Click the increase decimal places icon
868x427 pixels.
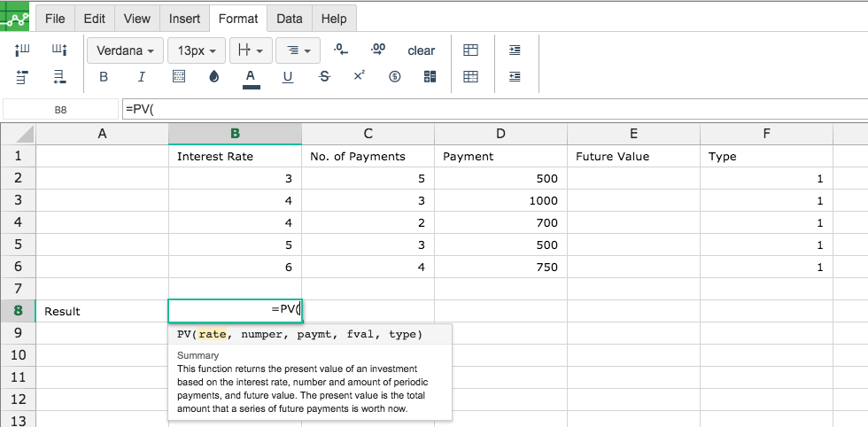point(378,50)
